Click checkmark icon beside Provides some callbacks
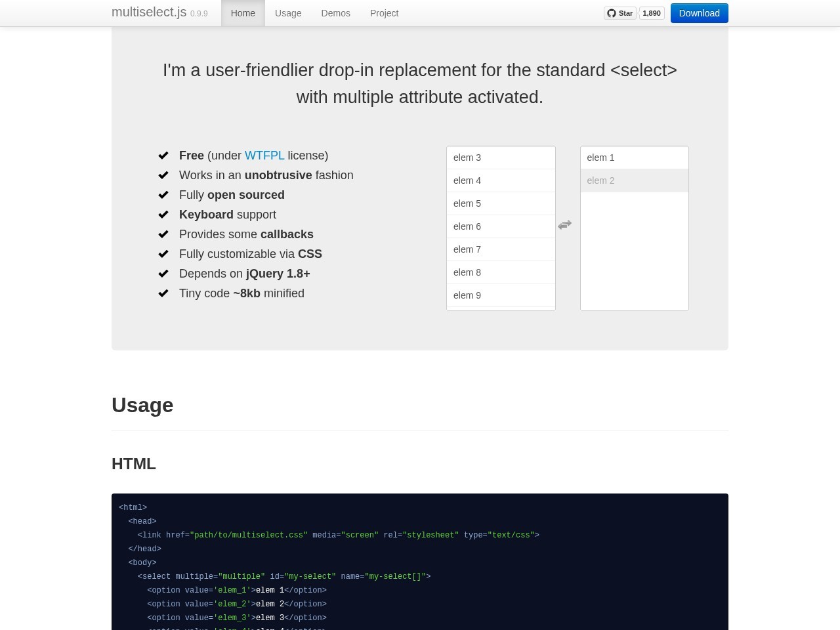The image size is (840, 630). point(163,234)
